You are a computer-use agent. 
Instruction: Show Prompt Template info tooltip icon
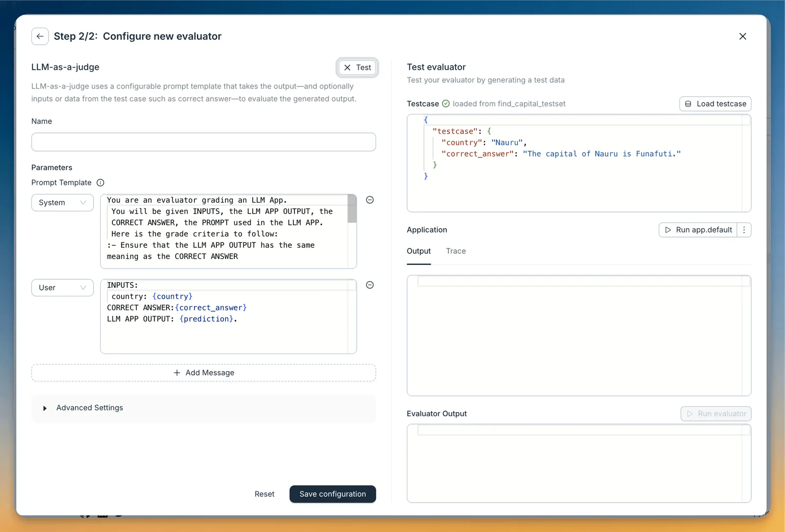101,183
